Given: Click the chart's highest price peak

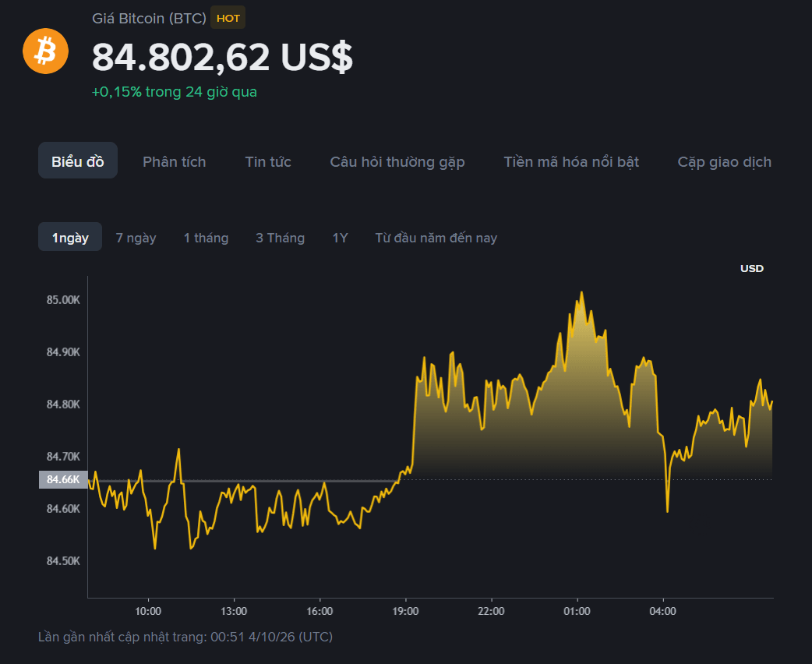Looking at the screenshot, I should tap(581, 293).
